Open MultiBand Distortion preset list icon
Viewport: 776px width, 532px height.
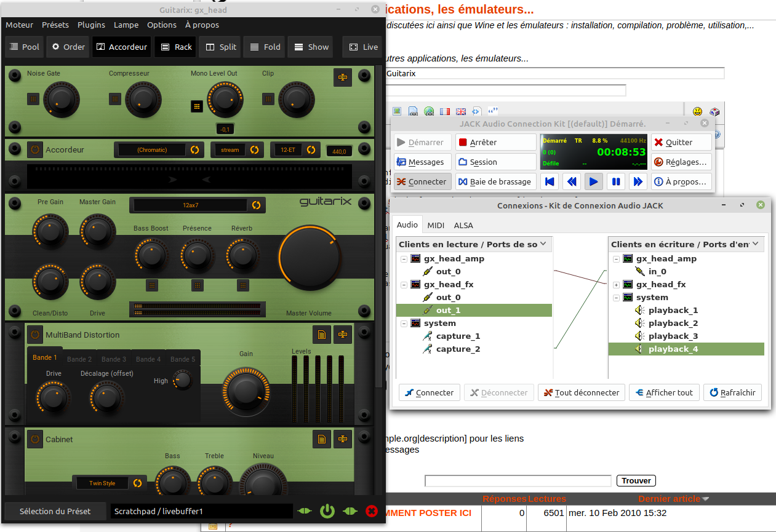[x=321, y=335]
